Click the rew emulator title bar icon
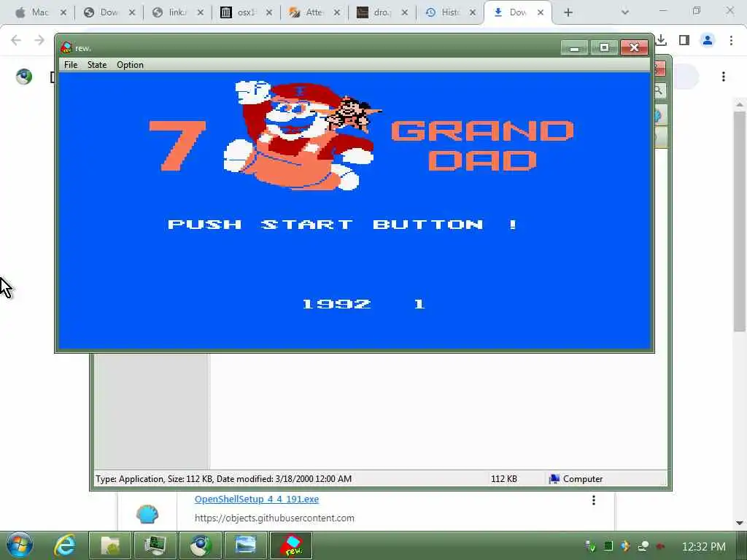This screenshot has height=560, width=747. pos(66,47)
